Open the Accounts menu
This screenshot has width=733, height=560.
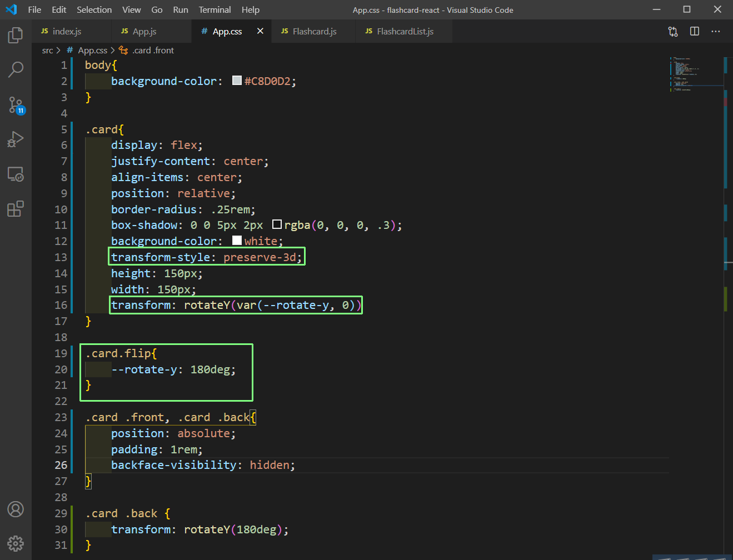point(16,509)
